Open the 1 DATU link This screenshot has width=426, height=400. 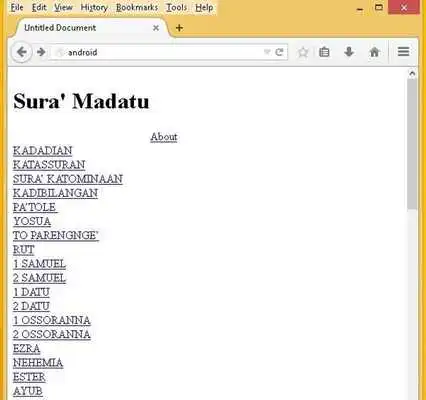pyautogui.click(x=31, y=292)
